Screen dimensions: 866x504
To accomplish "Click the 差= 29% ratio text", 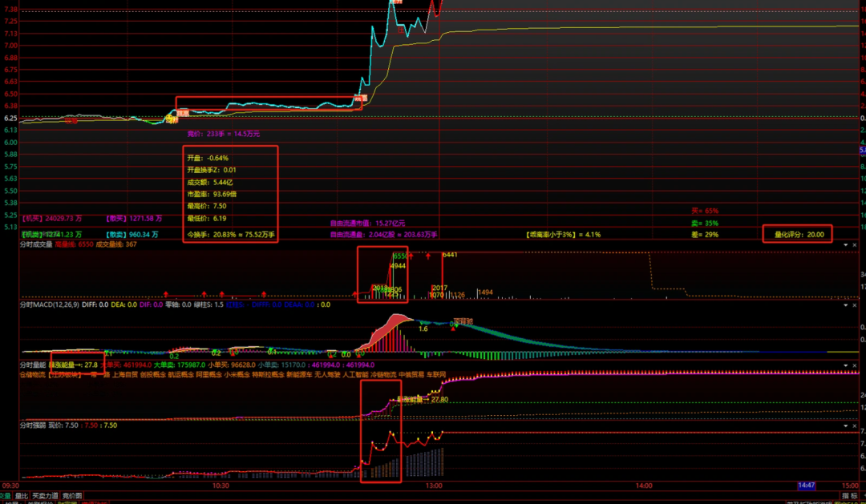I will coord(705,235).
